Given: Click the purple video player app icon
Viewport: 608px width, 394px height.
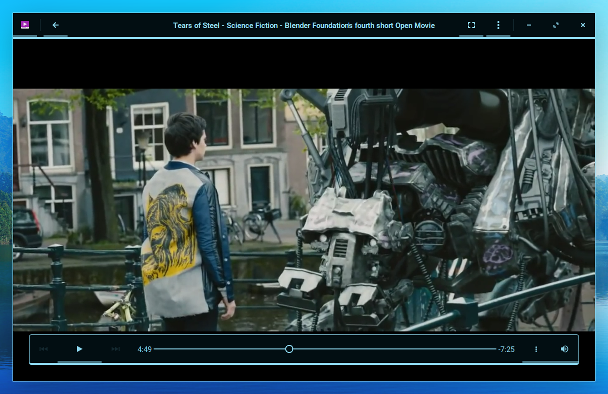Looking at the screenshot, I should (25, 25).
